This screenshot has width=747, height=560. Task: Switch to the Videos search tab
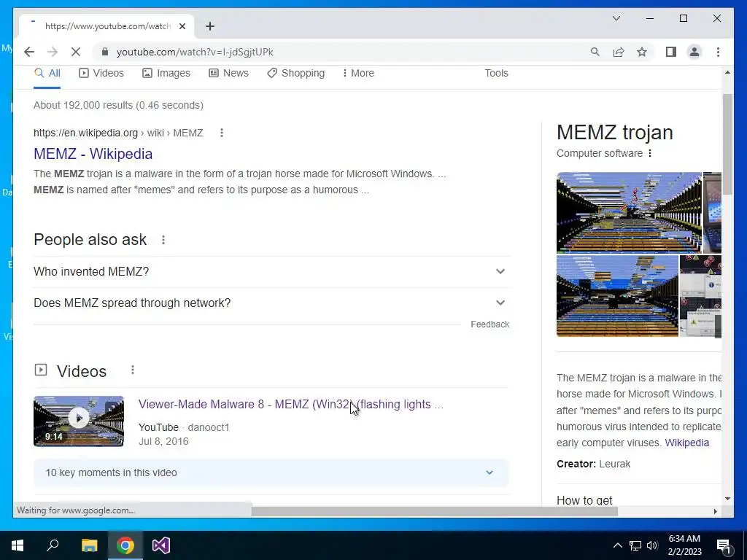pos(101,74)
